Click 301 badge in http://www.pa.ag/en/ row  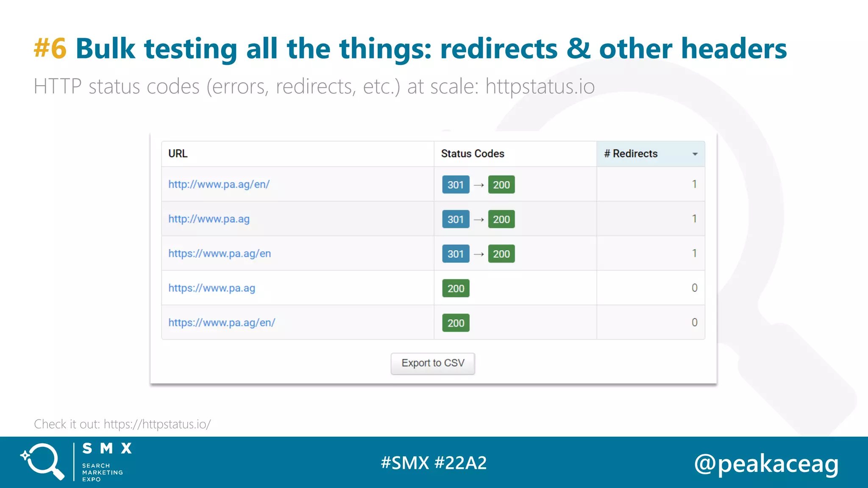[456, 185]
